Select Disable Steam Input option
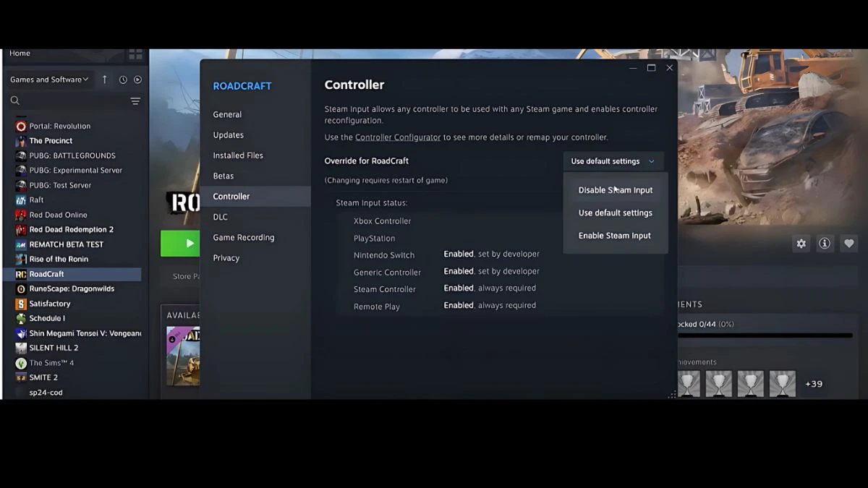868x488 pixels. (614, 189)
